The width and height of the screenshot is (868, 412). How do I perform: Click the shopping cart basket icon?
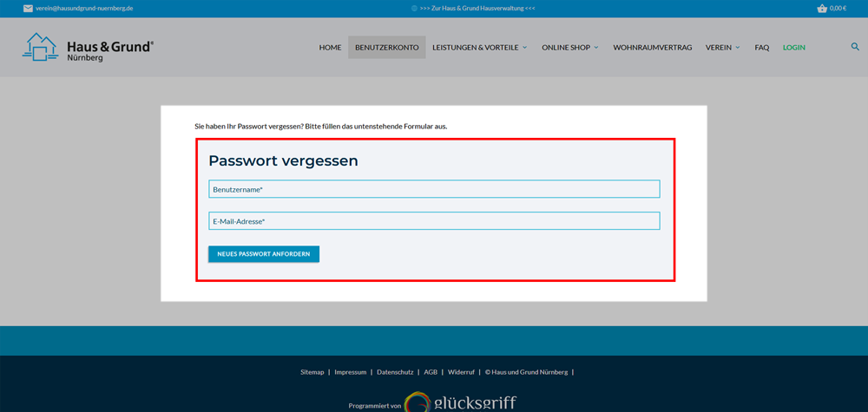821,8
